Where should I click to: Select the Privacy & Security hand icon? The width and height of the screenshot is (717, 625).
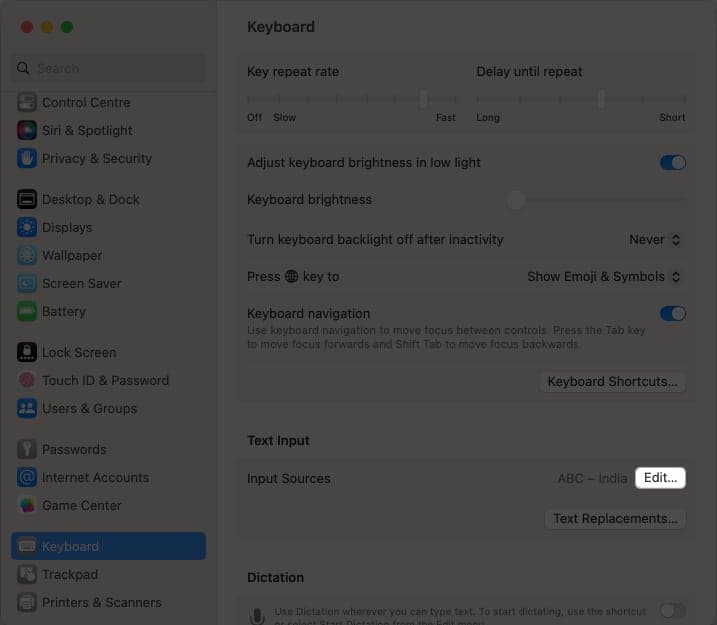pos(27,158)
